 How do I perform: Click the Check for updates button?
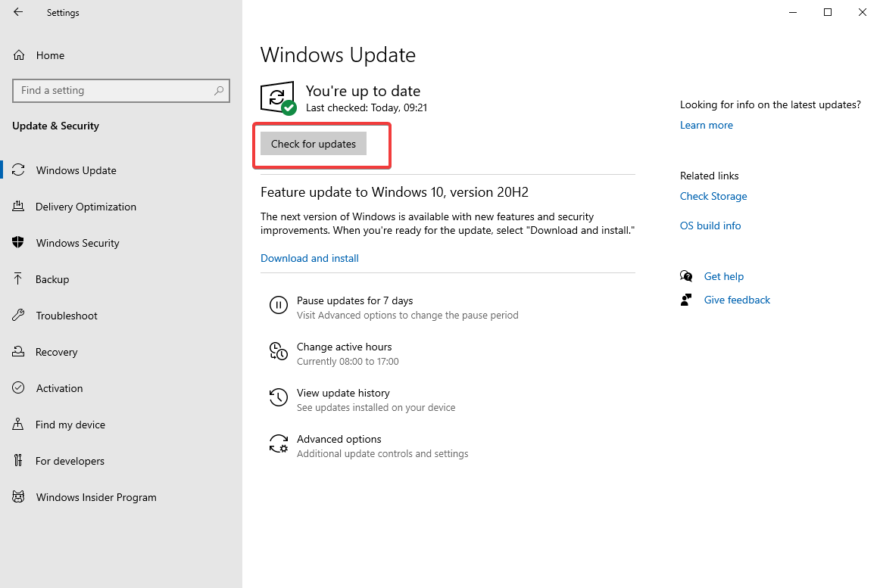314,144
